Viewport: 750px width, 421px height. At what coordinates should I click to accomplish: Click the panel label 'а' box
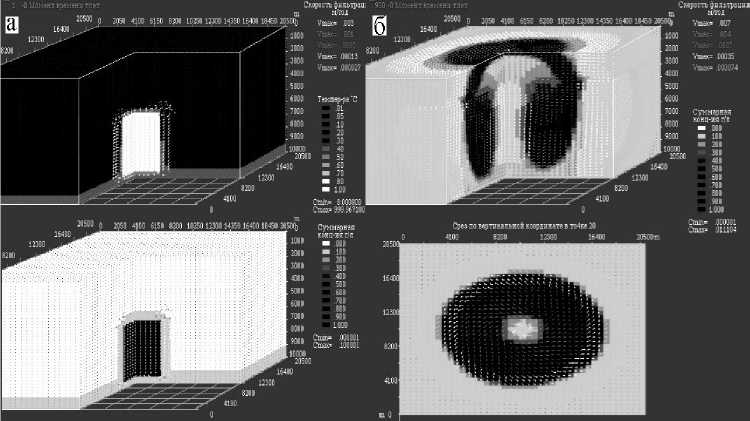tap(11, 24)
